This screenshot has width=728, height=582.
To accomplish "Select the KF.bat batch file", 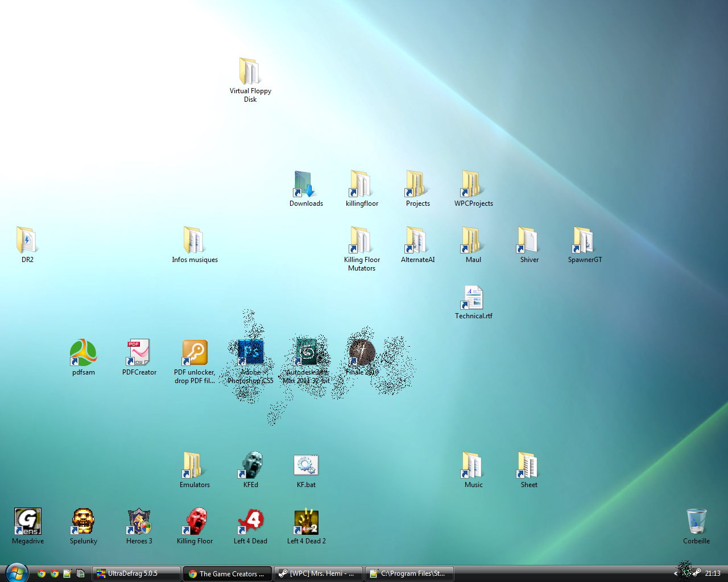I will click(306, 465).
